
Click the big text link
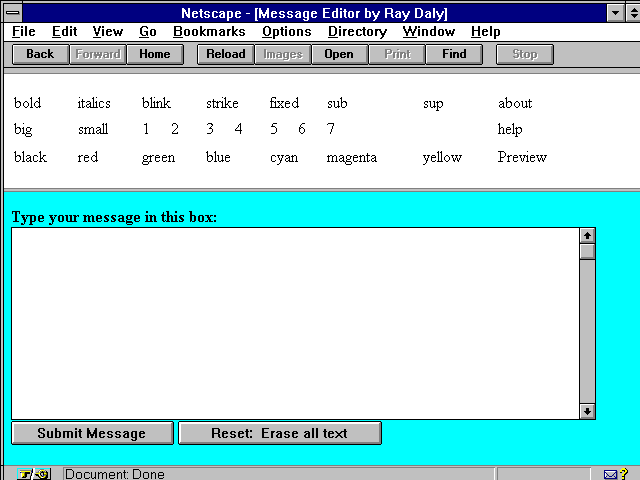(x=23, y=129)
